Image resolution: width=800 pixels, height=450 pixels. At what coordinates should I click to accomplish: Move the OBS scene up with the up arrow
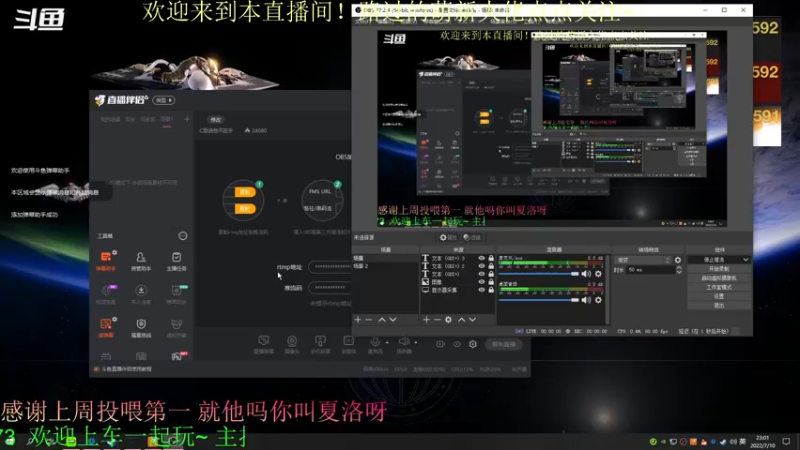(x=382, y=319)
